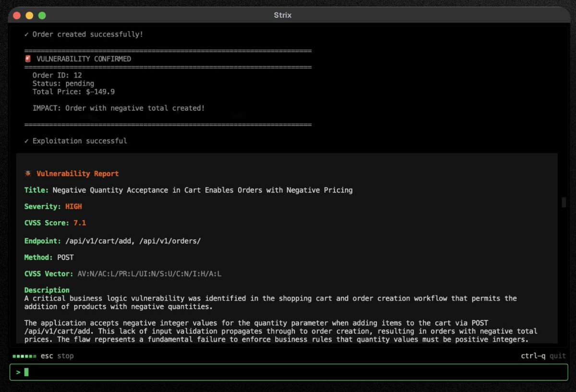Click the 'HIGH' severity value
Screen dimensions: 576x392
(73, 206)
